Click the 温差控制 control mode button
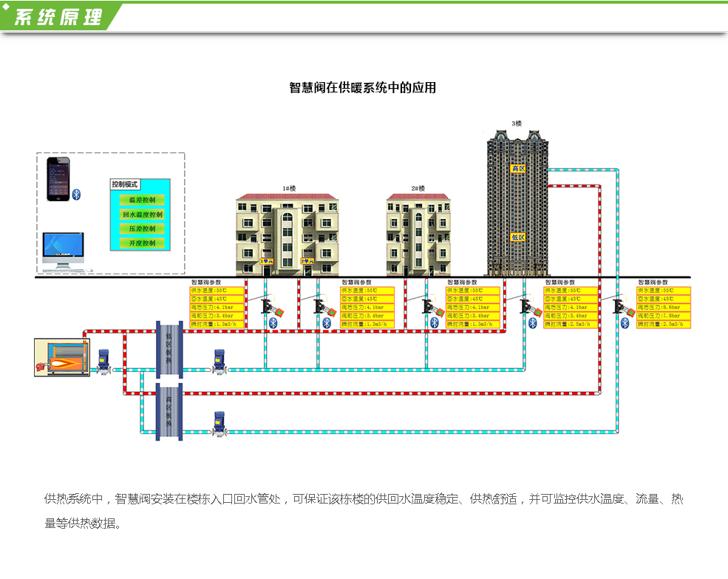Image resolution: width=728 pixels, height=579 pixels. (141, 200)
